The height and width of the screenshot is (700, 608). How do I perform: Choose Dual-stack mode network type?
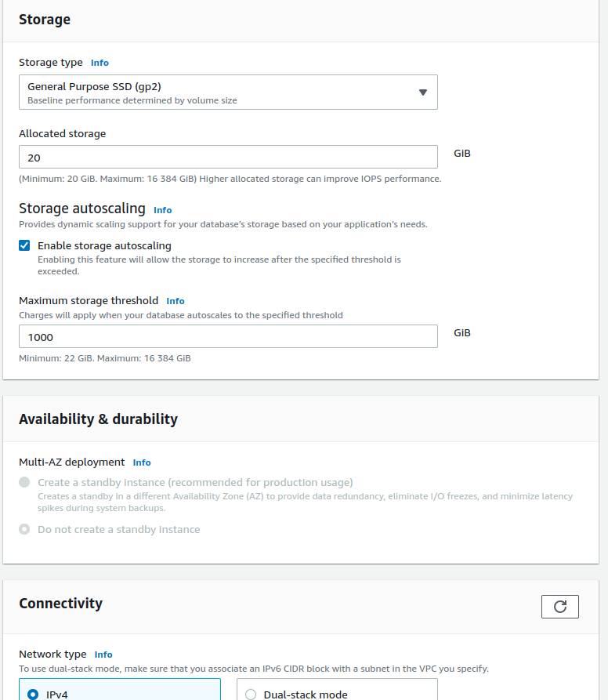(x=251, y=694)
